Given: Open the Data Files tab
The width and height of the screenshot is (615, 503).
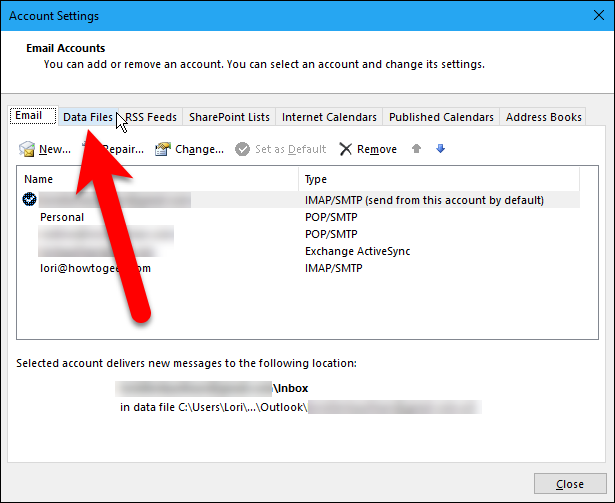Looking at the screenshot, I should pos(88,117).
